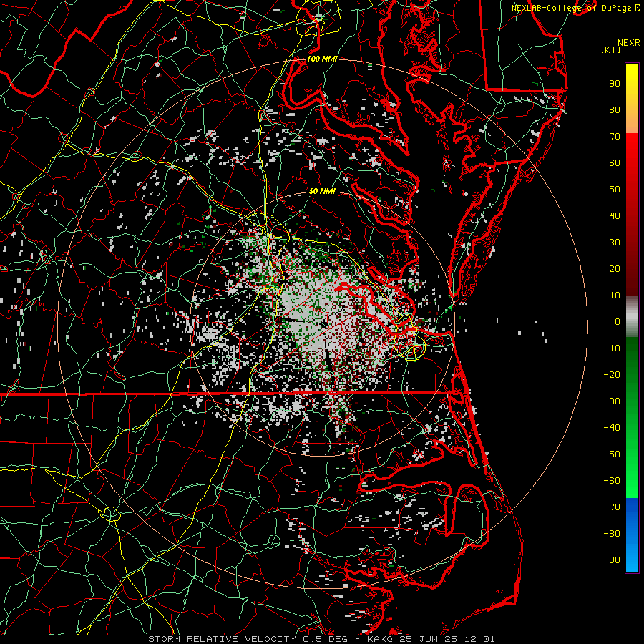Click the -40 value on the velocity scale
The width and height of the screenshot is (644, 644).
612,428
